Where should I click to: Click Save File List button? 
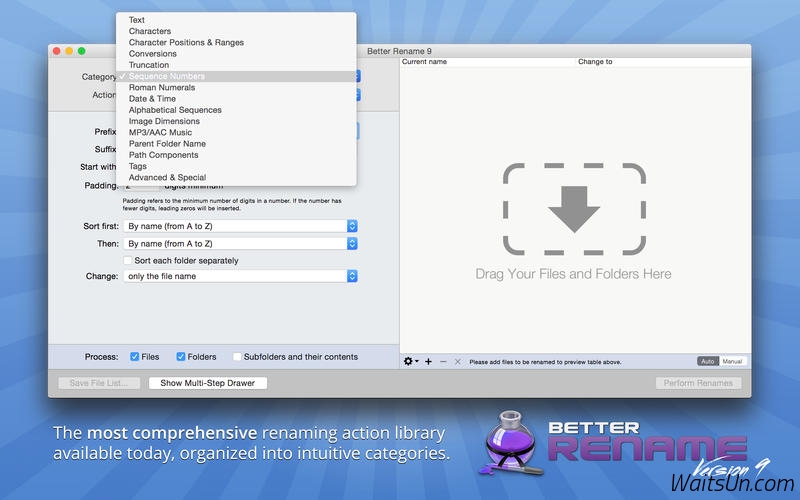[98, 383]
